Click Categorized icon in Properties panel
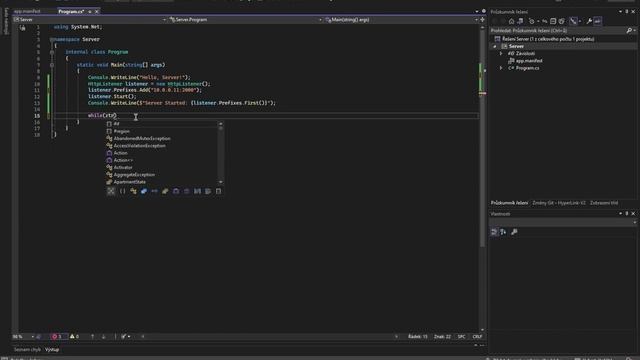Image resolution: width=640 pixels, height=360 pixels. pos(494,232)
